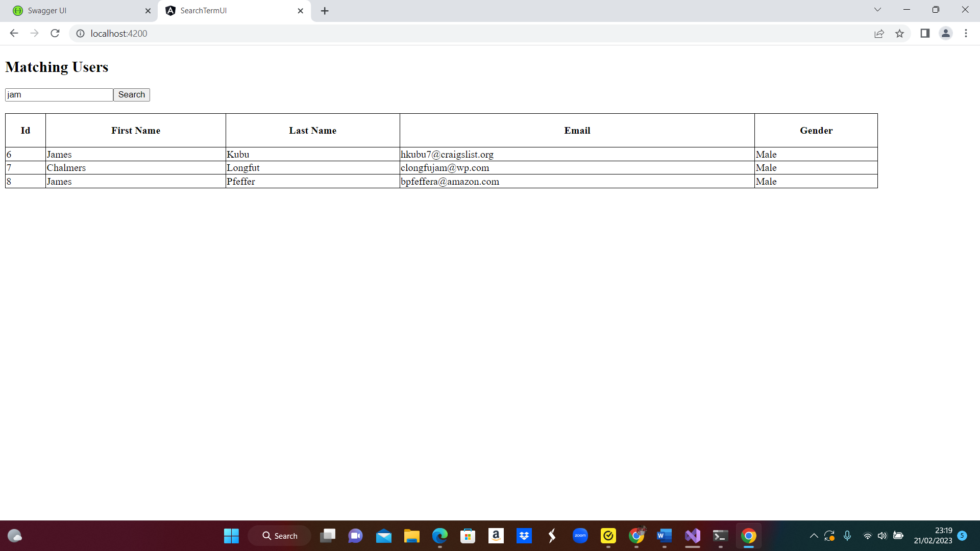980x551 pixels.
Task: Open Task View on the taskbar
Action: tap(328, 536)
